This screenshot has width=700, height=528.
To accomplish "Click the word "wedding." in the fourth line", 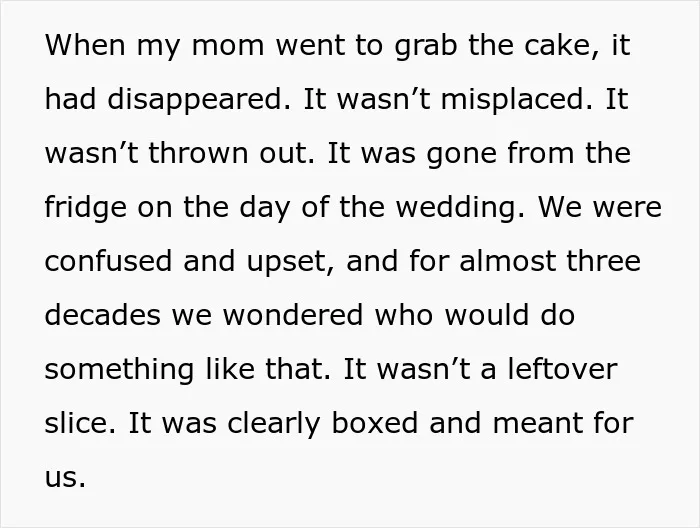I will coord(461,209).
